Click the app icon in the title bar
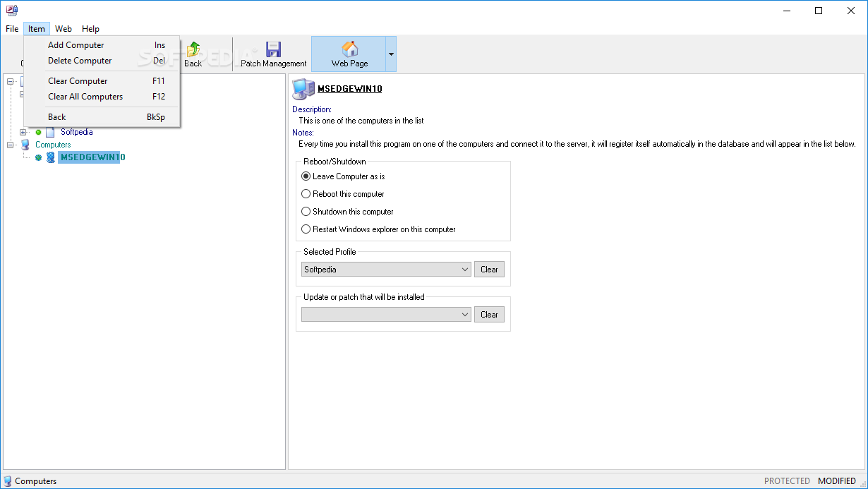The image size is (868, 489). (12, 11)
